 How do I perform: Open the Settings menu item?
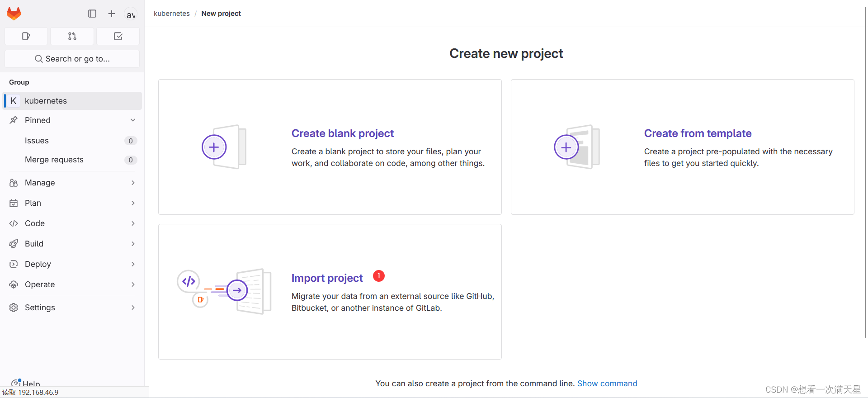tap(72, 308)
